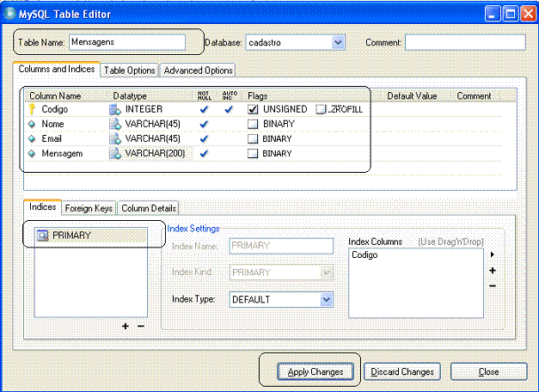The image size is (539, 392).
Task: Switch to Advanced Options tab
Action: [x=198, y=70]
